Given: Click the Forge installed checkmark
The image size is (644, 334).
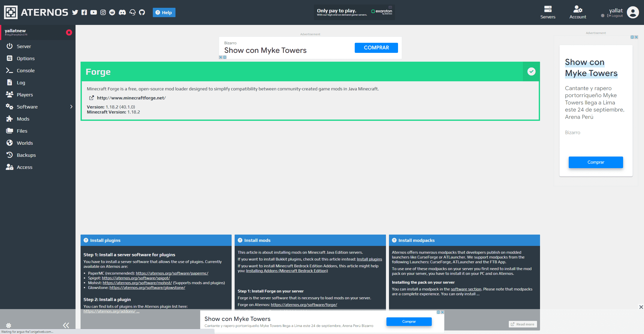Looking at the screenshot, I should tap(531, 71).
